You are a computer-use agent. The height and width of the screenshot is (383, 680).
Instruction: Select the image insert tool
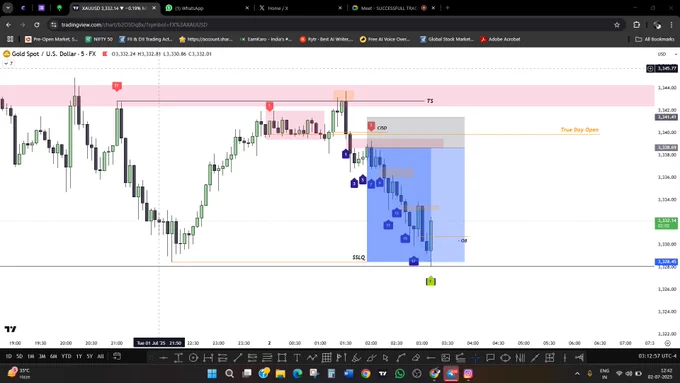(445, 358)
